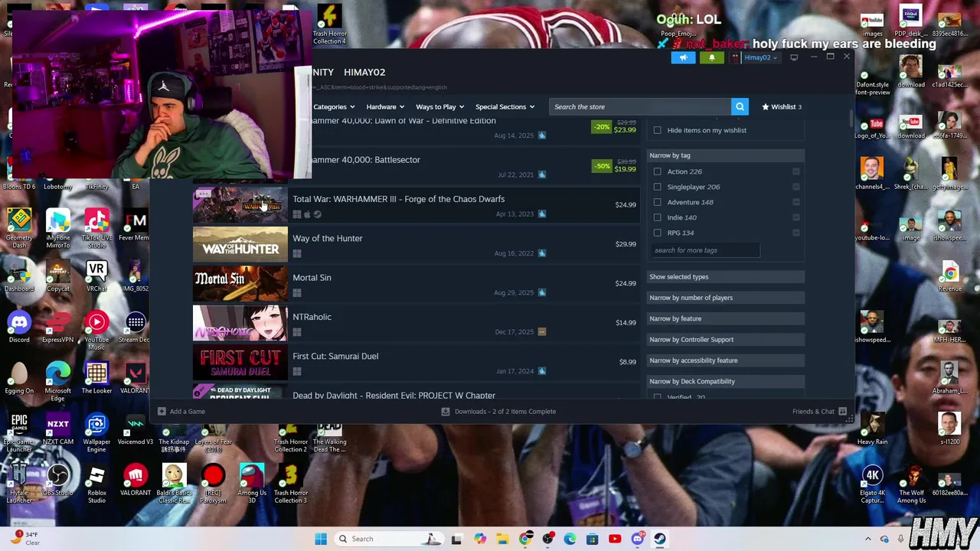Open Discord desktop shortcut
This screenshot has width=980, height=551.
click(19, 327)
